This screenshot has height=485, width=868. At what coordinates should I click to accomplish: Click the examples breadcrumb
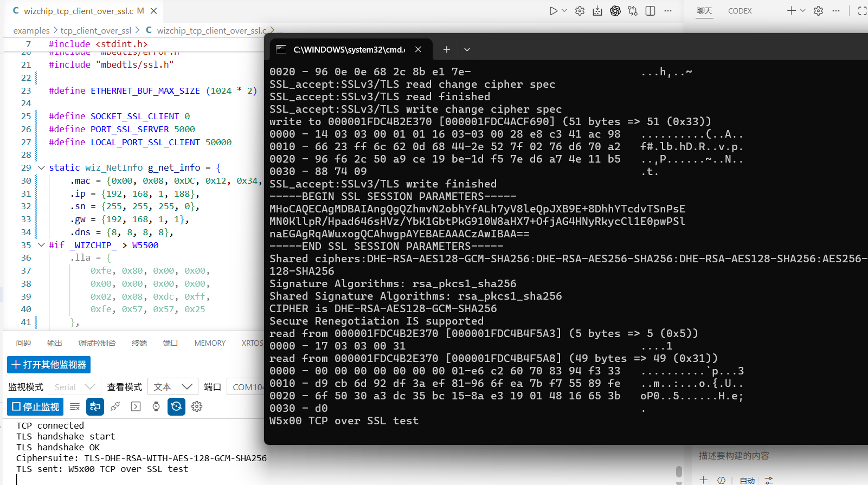[31, 31]
